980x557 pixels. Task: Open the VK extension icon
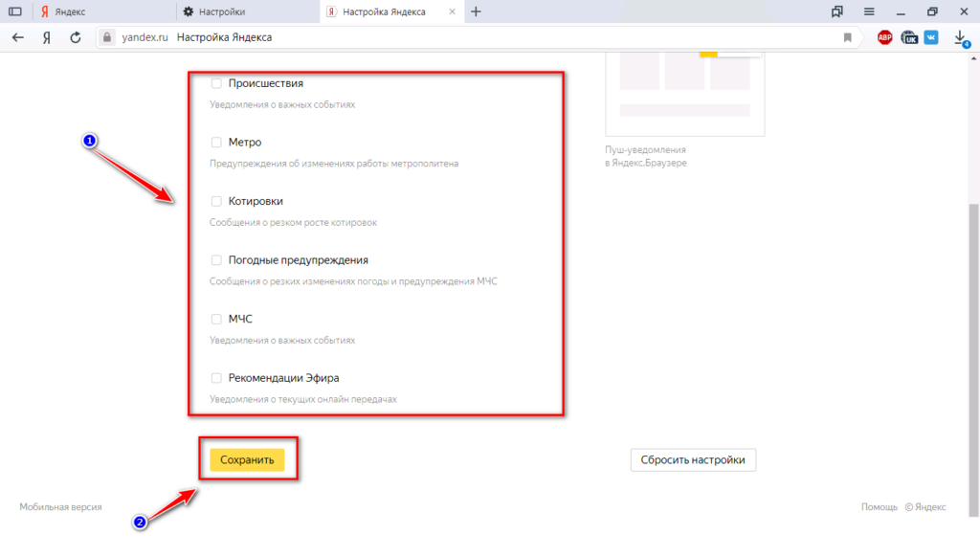click(x=931, y=37)
